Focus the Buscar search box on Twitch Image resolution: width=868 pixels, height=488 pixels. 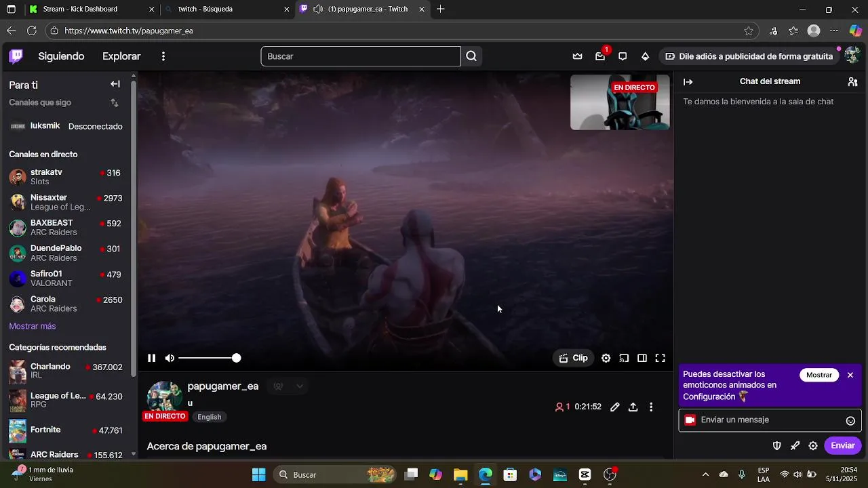tap(361, 56)
